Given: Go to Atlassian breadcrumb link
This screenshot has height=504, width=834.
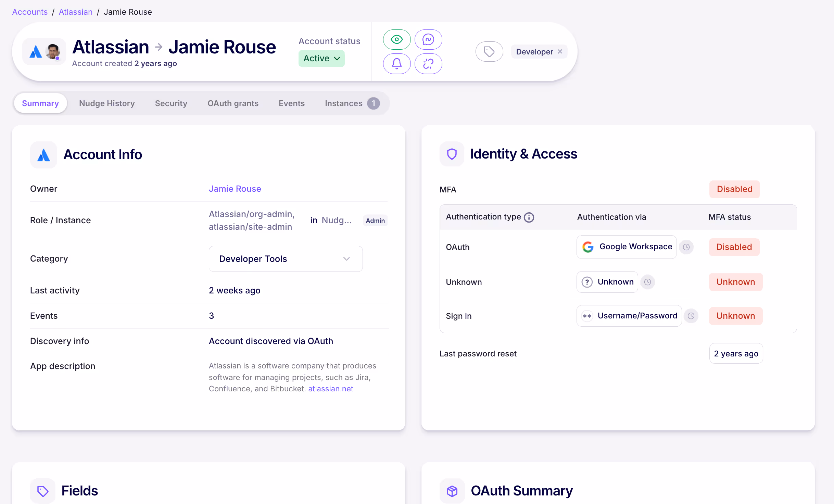Looking at the screenshot, I should click(76, 12).
